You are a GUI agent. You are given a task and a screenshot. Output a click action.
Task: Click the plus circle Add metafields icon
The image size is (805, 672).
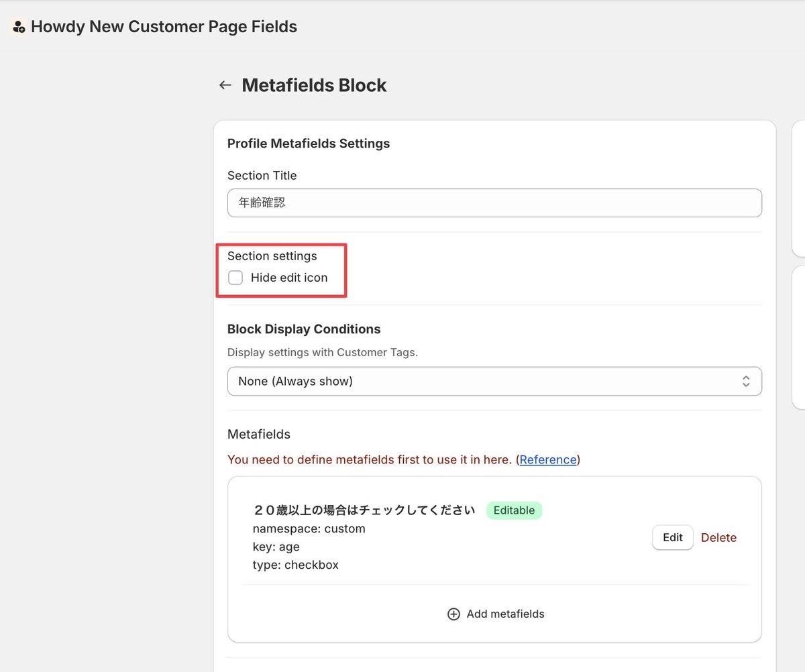point(453,614)
